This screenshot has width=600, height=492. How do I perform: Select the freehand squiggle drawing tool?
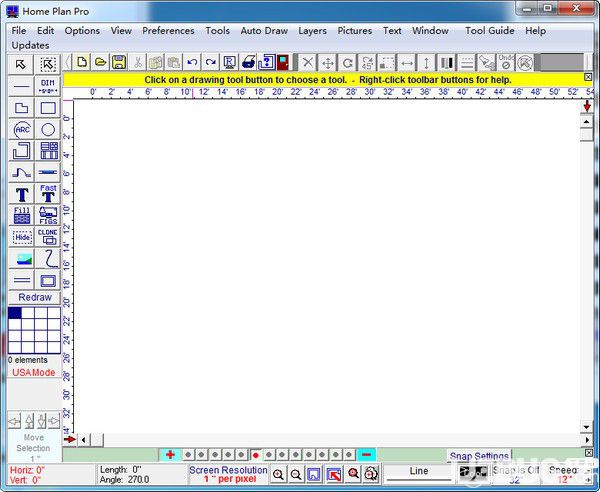pyautogui.click(x=48, y=259)
